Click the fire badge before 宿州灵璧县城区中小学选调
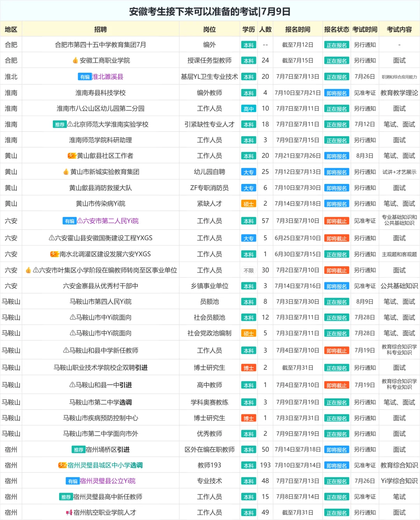Image resolution: width=420 pixels, height=520 pixels. [x=63, y=465]
